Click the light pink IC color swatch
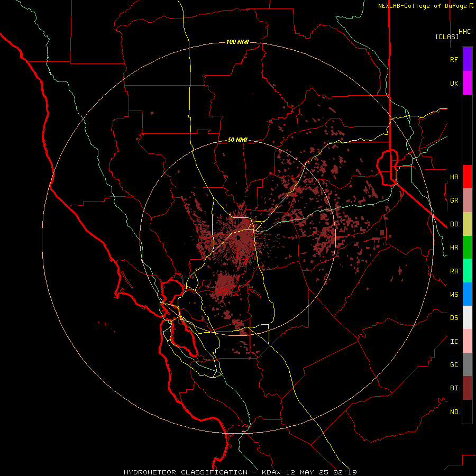476x476 pixels. pyautogui.click(x=467, y=341)
